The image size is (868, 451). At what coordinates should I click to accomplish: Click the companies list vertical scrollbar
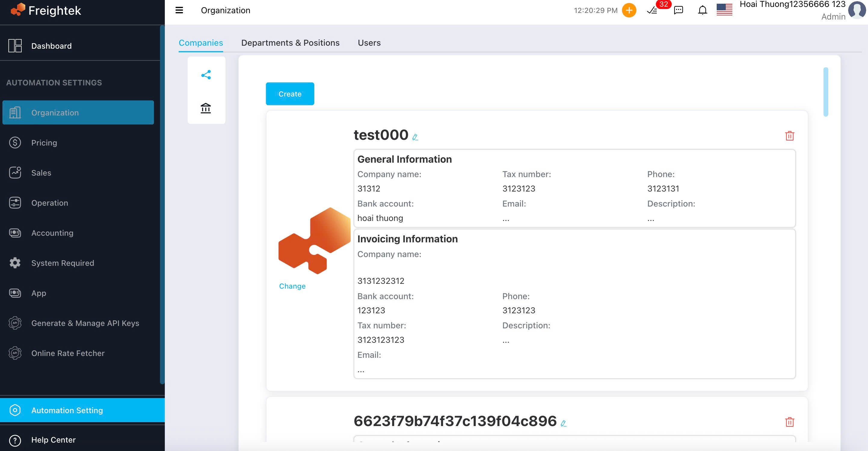click(826, 92)
